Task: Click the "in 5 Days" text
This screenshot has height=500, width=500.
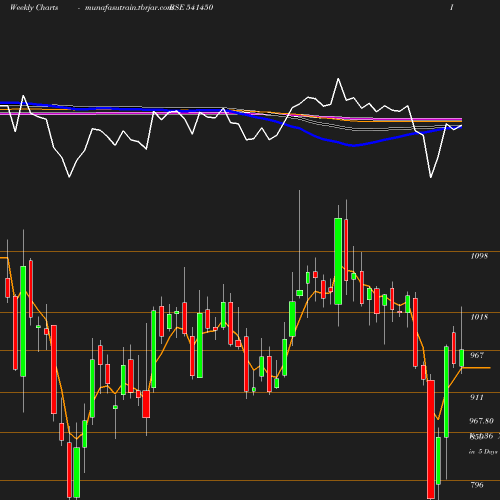Action: coord(483,452)
